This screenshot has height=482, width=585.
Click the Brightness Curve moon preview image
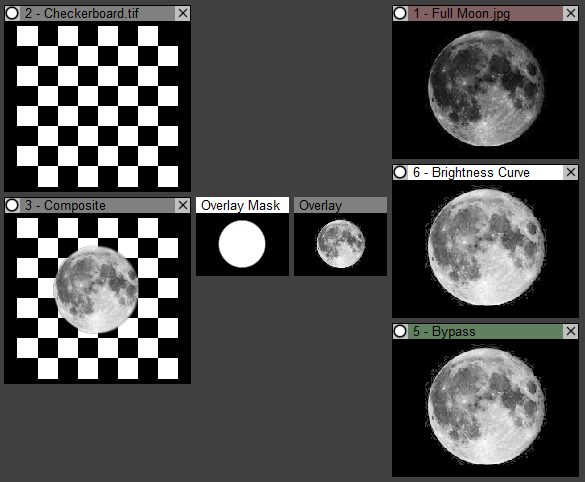point(485,248)
